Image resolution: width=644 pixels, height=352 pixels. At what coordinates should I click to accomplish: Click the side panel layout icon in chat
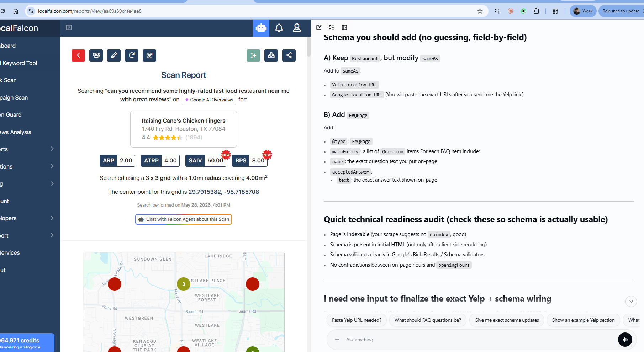(x=344, y=27)
